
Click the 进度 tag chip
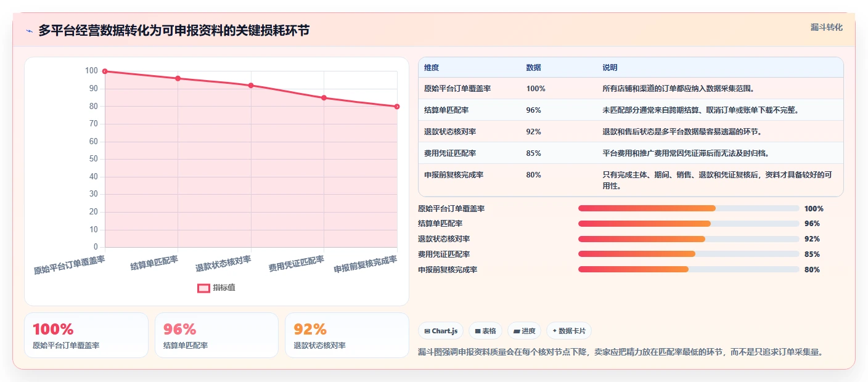(x=525, y=331)
